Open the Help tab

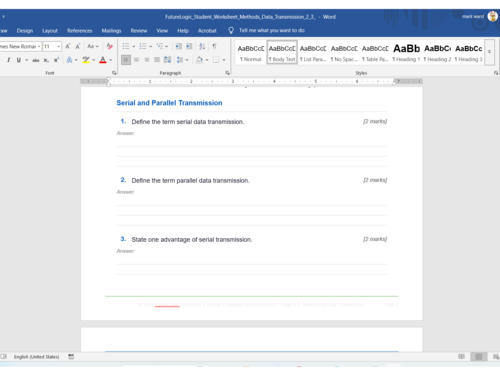click(183, 31)
